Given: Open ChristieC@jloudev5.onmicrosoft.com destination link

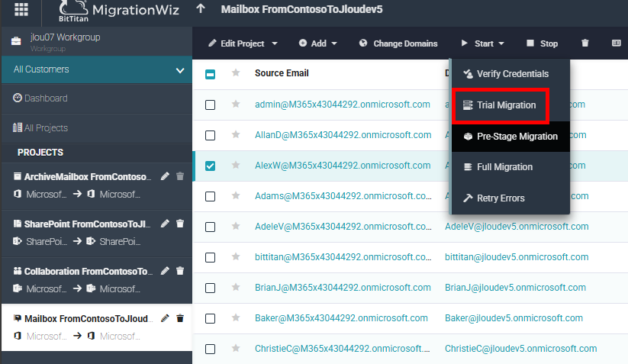Looking at the screenshot, I should (x=520, y=349).
